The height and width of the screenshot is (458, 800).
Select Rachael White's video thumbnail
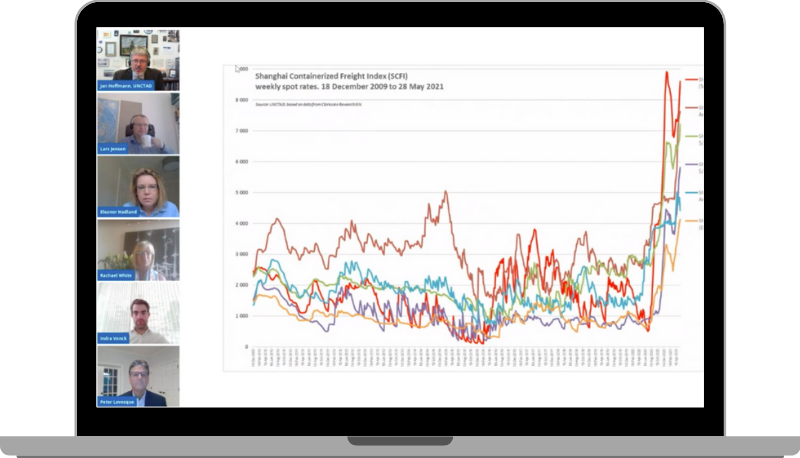(x=138, y=250)
